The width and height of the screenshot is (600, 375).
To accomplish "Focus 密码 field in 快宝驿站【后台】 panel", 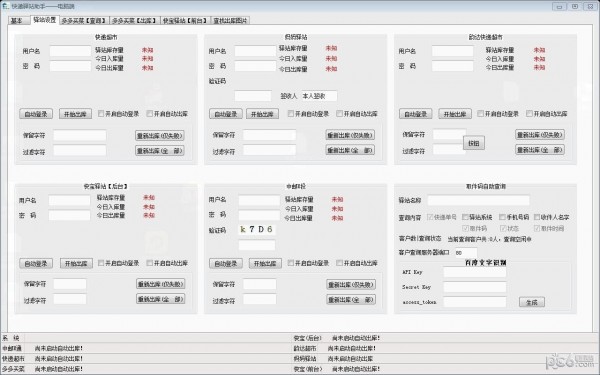I will tap(69, 215).
